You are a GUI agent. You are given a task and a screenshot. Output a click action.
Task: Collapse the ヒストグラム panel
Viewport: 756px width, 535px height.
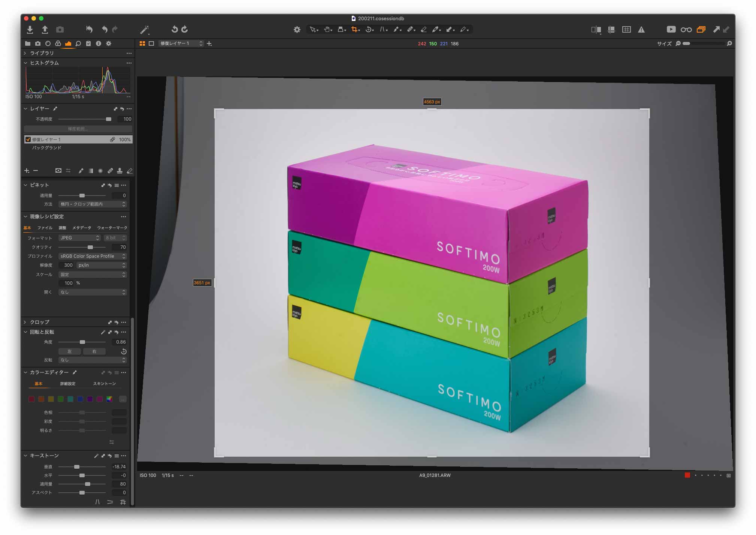25,63
